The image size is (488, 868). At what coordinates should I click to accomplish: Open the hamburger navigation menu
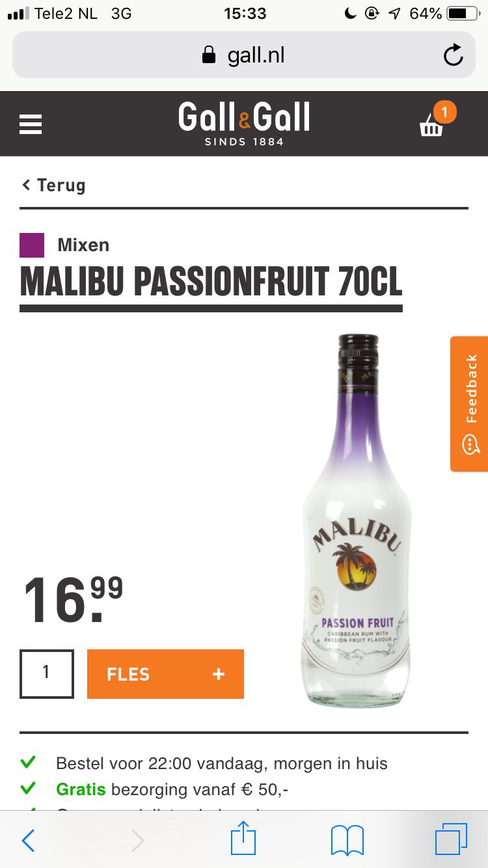(x=31, y=124)
